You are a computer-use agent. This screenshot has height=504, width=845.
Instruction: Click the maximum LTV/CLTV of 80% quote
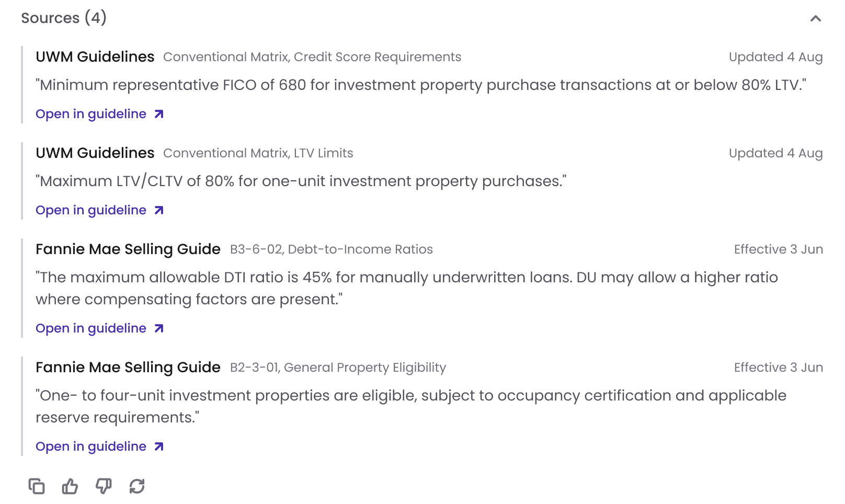click(x=301, y=181)
